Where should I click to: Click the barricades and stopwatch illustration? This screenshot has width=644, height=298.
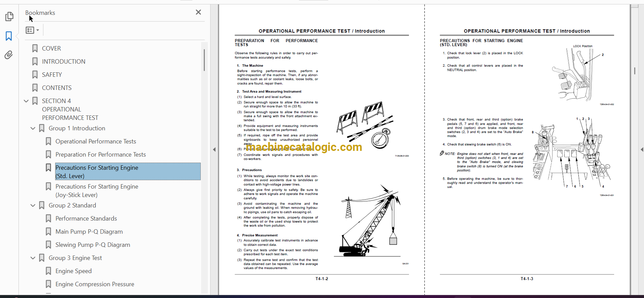[365, 125]
